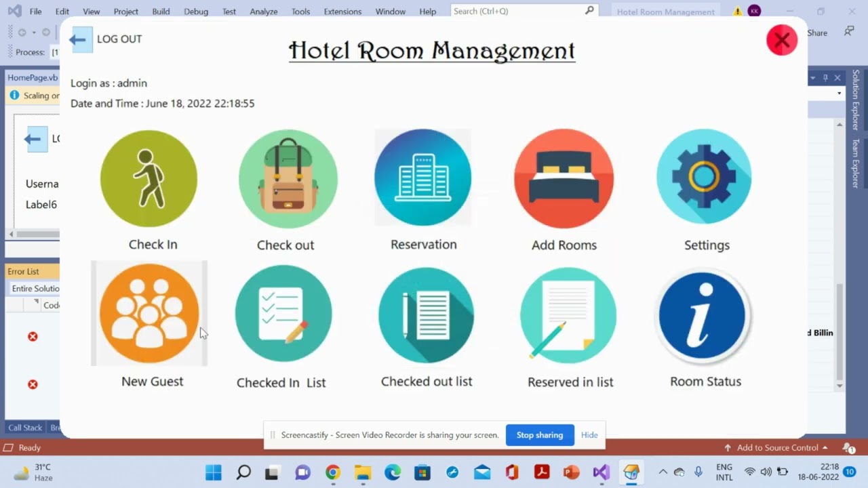Open the Settings gear icon

tap(704, 177)
